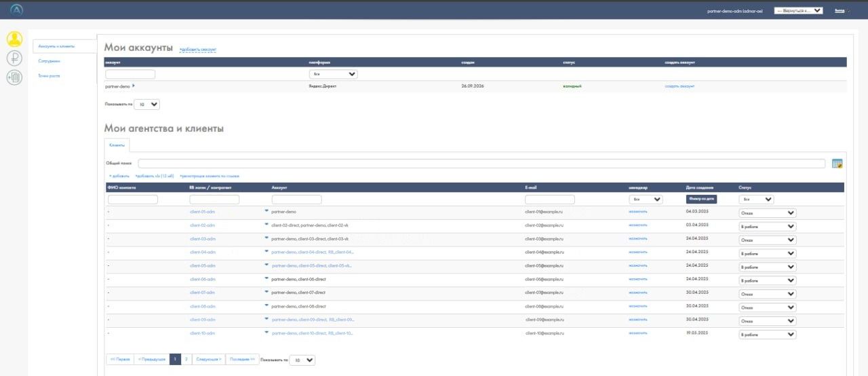Screen dimensions: 868x376
Task: Expand accounts arrow in client-04-adm row
Action: [x=267, y=252]
